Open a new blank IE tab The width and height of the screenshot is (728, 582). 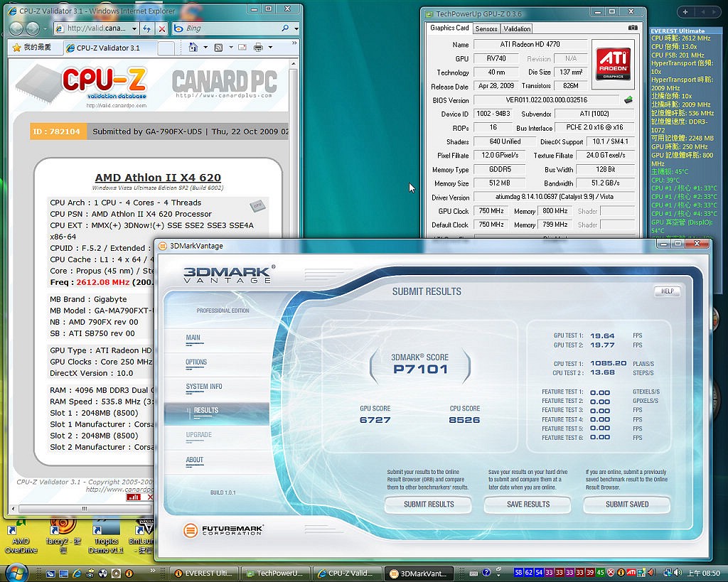[166, 48]
